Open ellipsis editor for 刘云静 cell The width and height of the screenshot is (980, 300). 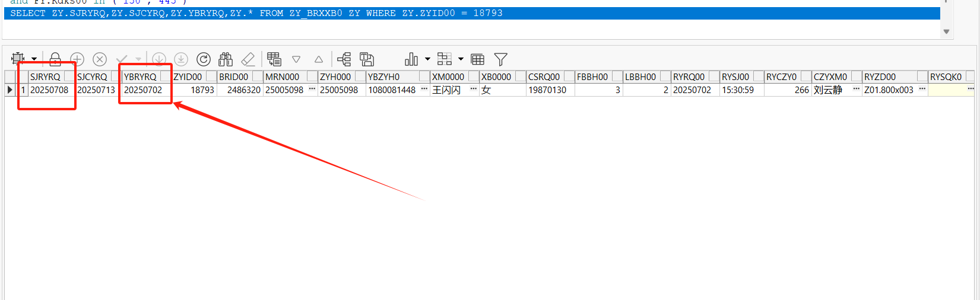tap(857, 90)
